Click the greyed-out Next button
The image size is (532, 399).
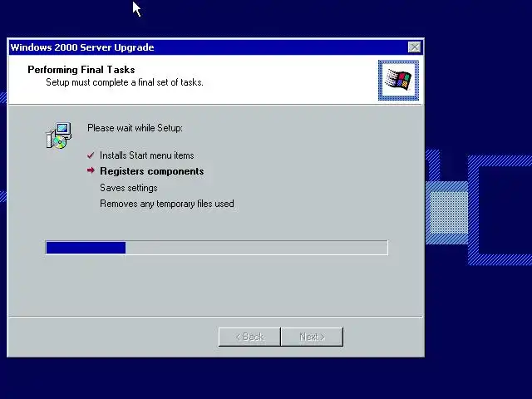[313, 337]
